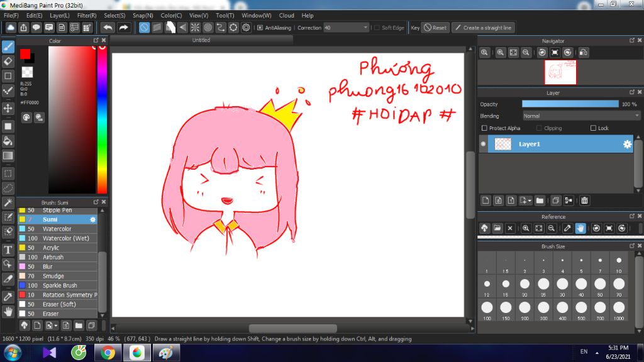Click the Reset key button
The image size is (644, 362).
(x=435, y=28)
